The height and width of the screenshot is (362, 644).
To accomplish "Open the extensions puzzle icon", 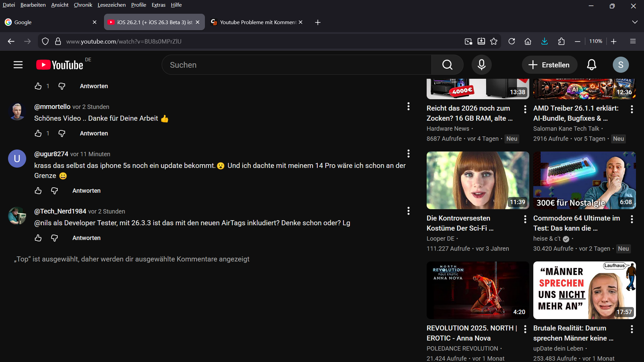I will coord(561,41).
